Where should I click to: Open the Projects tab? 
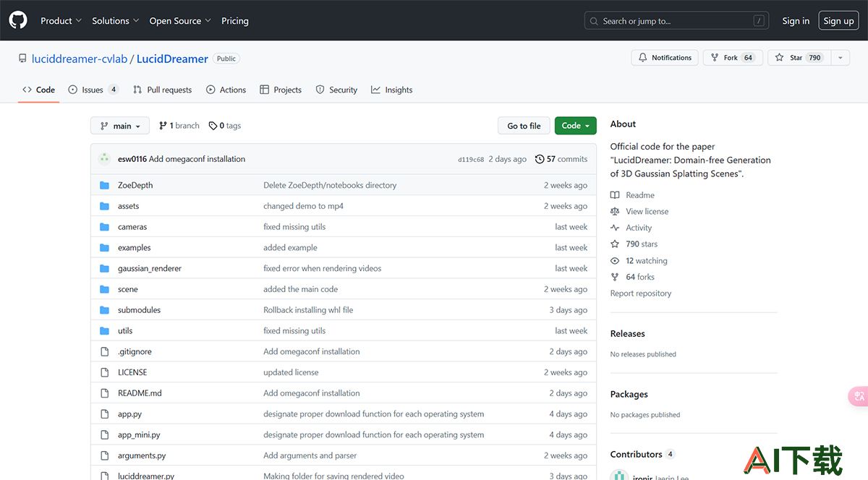[x=281, y=90]
